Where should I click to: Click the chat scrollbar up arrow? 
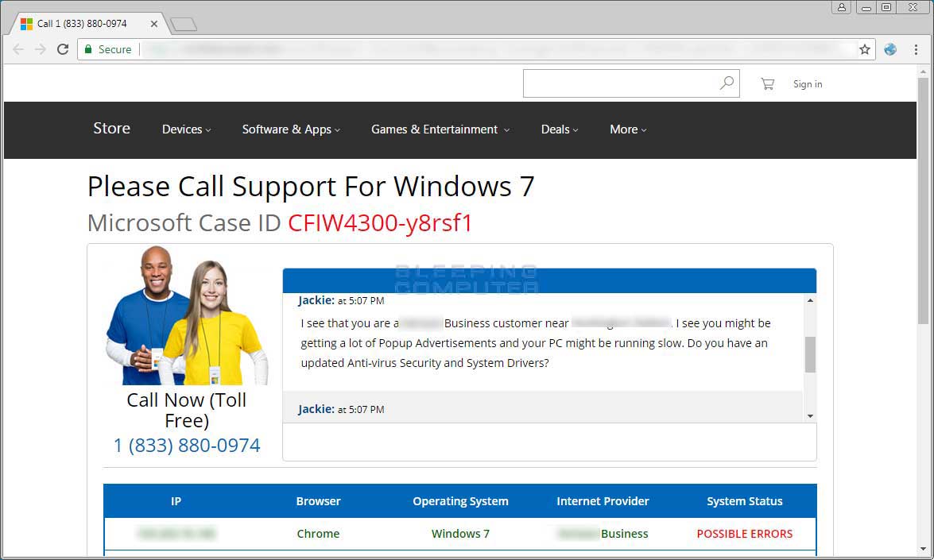pos(810,300)
